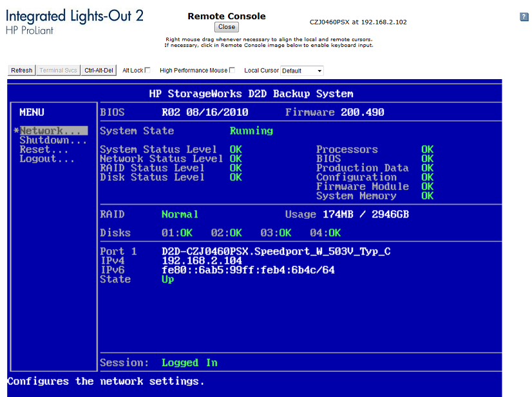Image resolution: width=532 pixels, height=397 pixels.
Task: Click the RAID Status Level label
Action: [x=152, y=168]
